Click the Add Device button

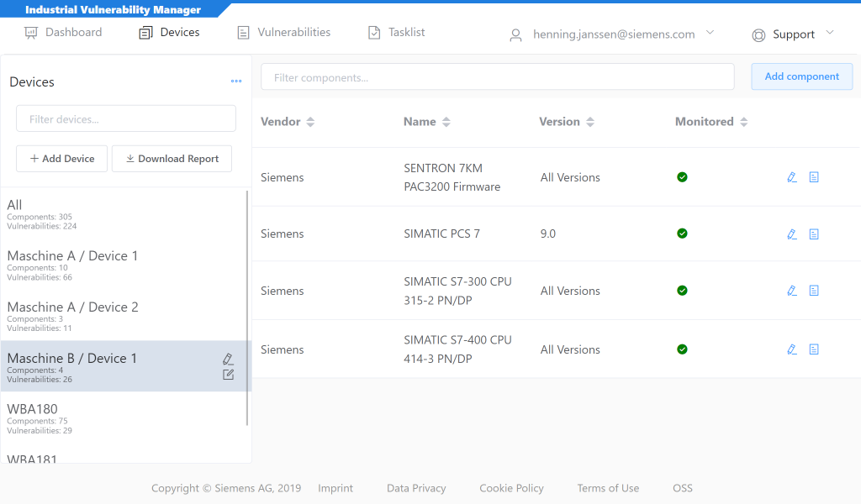61,159
